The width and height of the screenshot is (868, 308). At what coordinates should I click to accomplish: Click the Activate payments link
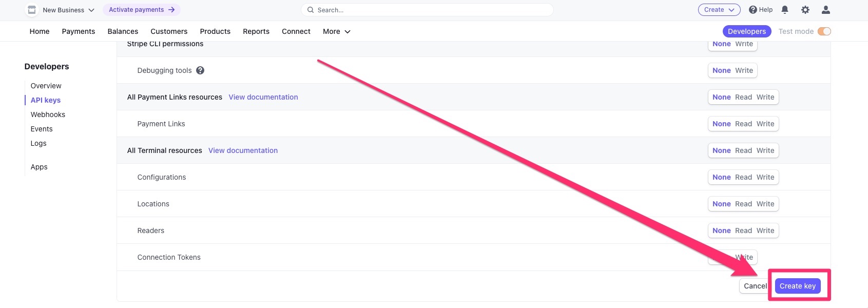coord(142,10)
